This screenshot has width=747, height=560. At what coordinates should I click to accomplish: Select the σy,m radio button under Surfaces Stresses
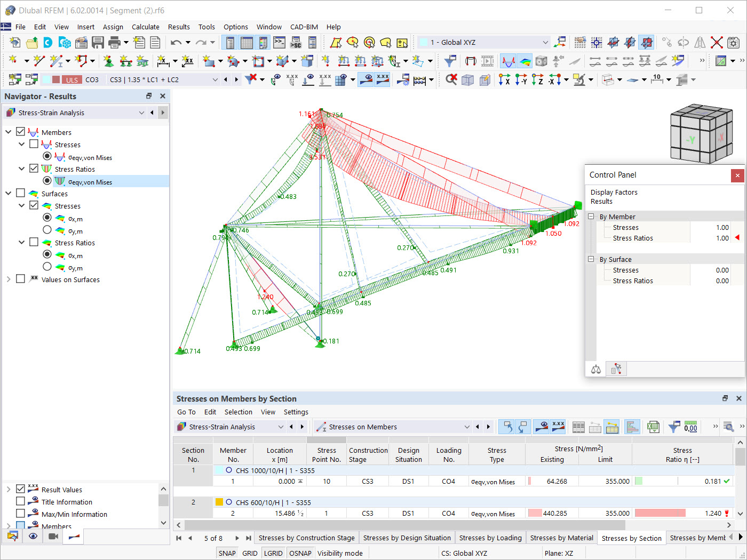click(47, 229)
